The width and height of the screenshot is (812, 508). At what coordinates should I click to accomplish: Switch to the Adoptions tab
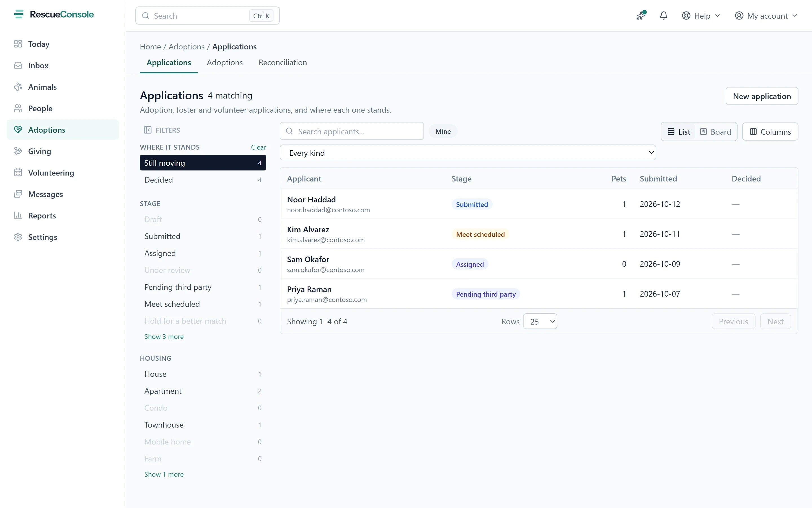(x=224, y=62)
